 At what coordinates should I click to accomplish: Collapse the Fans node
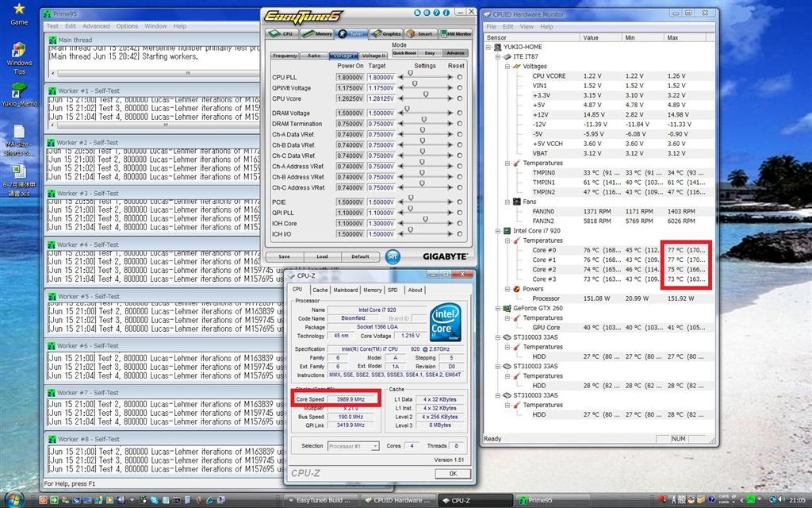pos(507,202)
